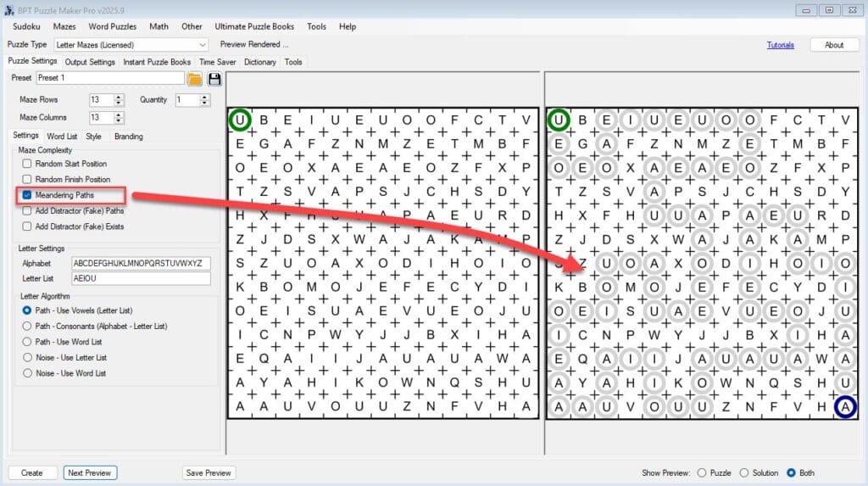Click into the Letter List field
868x486 pixels.
click(141, 278)
